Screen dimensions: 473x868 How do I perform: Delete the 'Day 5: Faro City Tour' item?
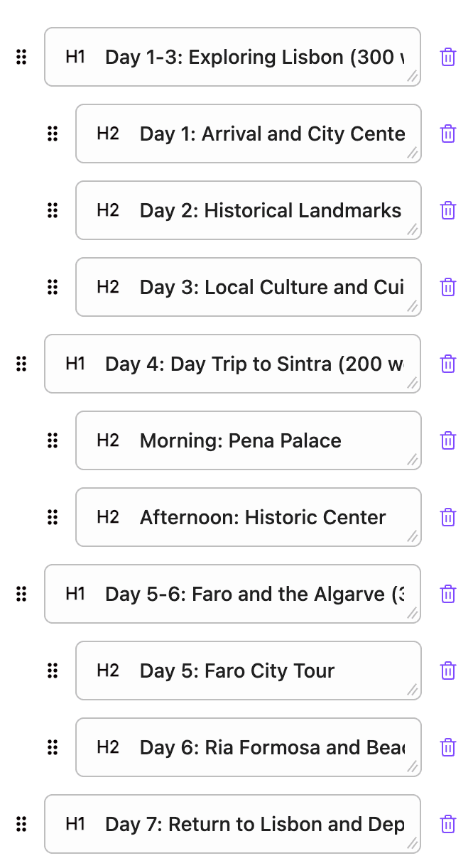[448, 671]
